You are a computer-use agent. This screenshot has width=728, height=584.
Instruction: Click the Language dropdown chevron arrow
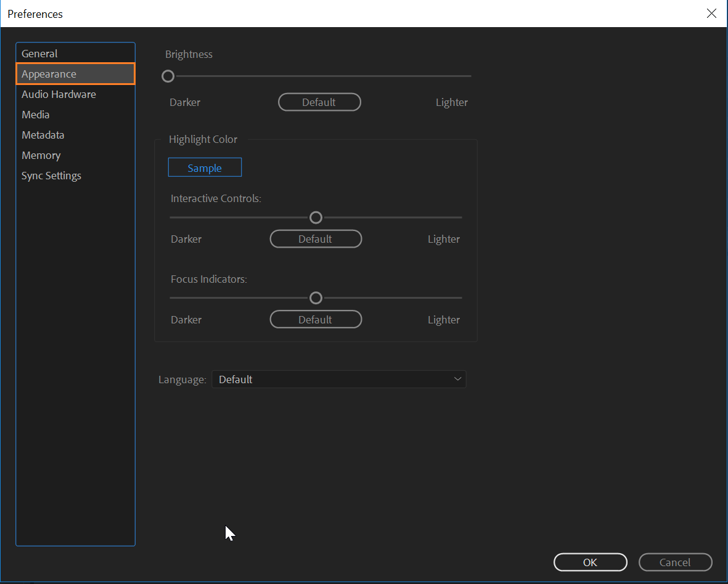point(457,379)
